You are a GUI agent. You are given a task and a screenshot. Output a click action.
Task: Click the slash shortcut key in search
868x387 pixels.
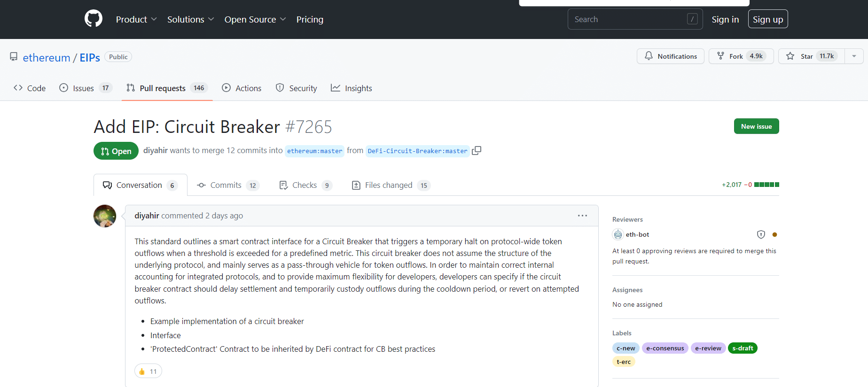pyautogui.click(x=692, y=19)
